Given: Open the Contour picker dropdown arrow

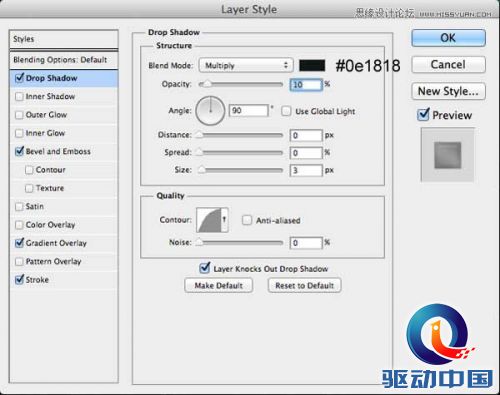Looking at the screenshot, I should 225,220.
